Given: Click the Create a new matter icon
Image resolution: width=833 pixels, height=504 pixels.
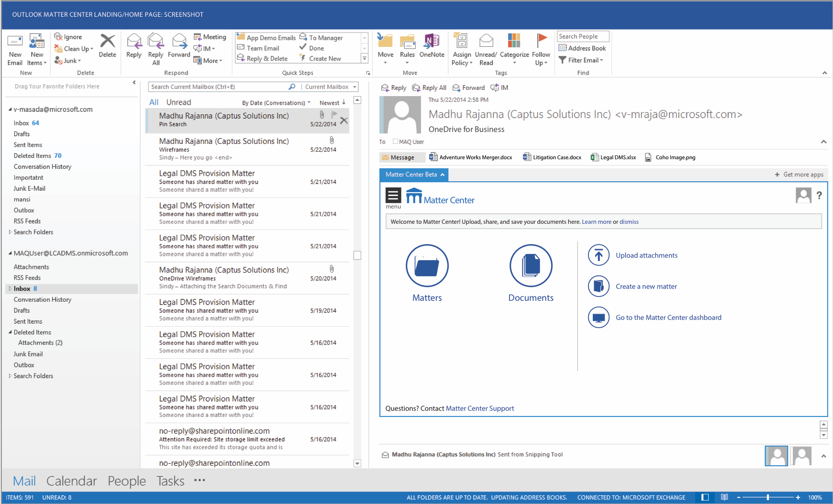Looking at the screenshot, I should [599, 286].
